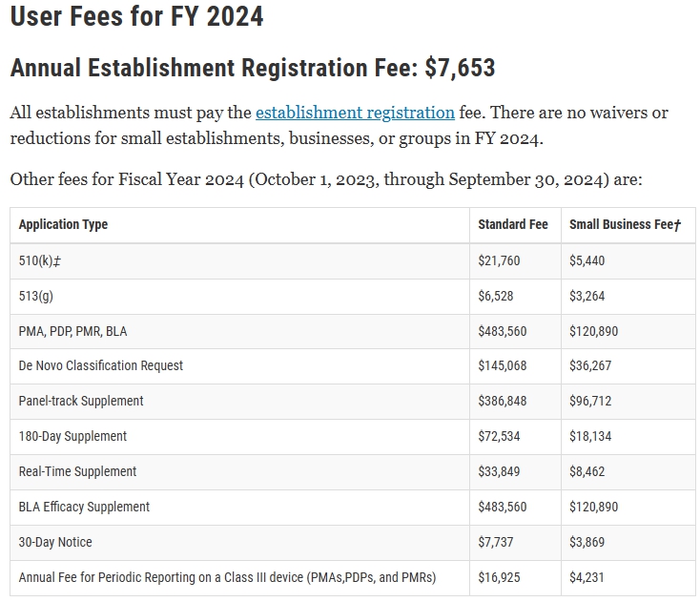Click the PMA, PDP, PMR, BLA row
Screen dimensions: 700x602
click(353, 331)
